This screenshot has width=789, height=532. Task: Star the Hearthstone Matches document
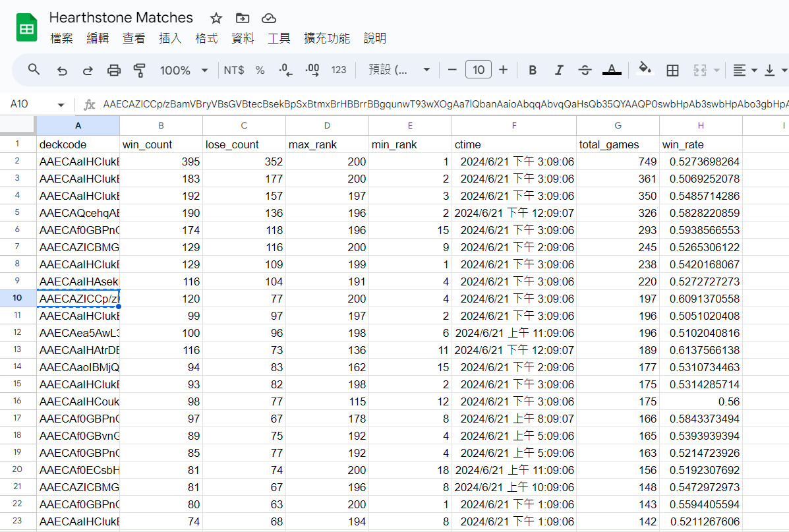pyautogui.click(x=216, y=18)
